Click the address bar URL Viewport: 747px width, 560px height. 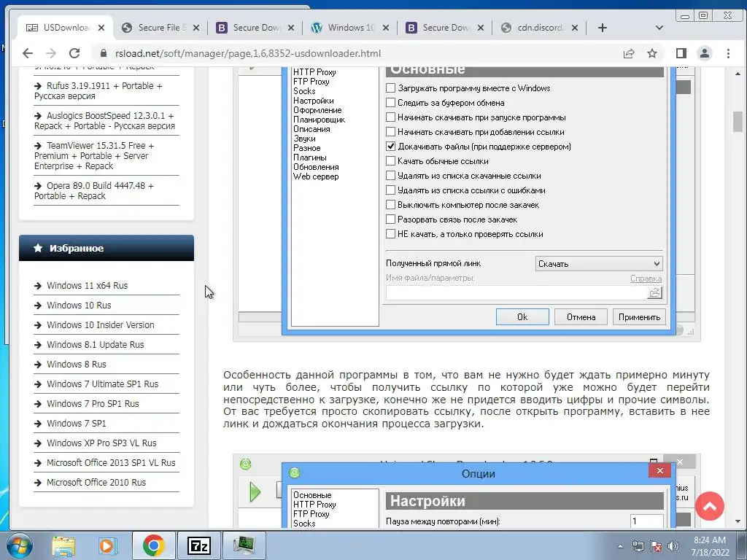point(248,53)
